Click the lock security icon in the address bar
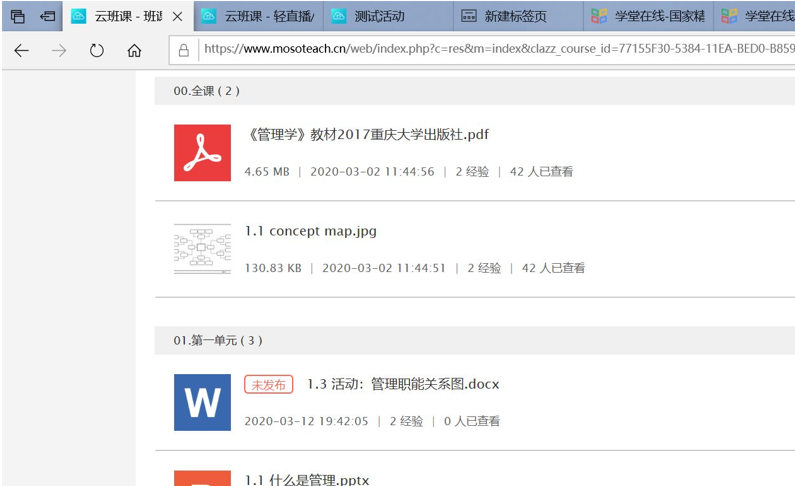 (x=184, y=50)
